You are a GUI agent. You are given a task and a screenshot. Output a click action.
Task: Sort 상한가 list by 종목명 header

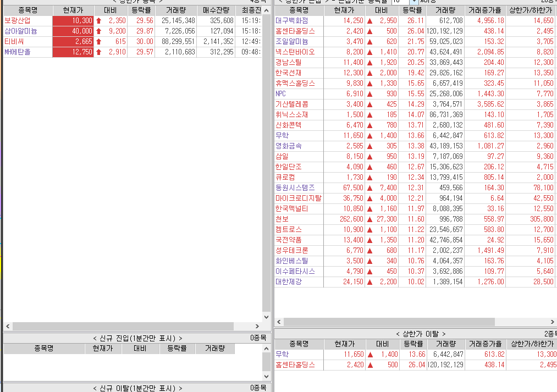(x=28, y=10)
